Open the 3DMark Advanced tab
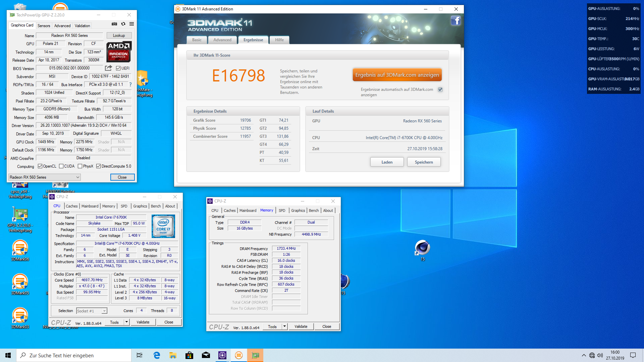Screen dimensions: 644x362 pyautogui.click(x=222, y=40)
